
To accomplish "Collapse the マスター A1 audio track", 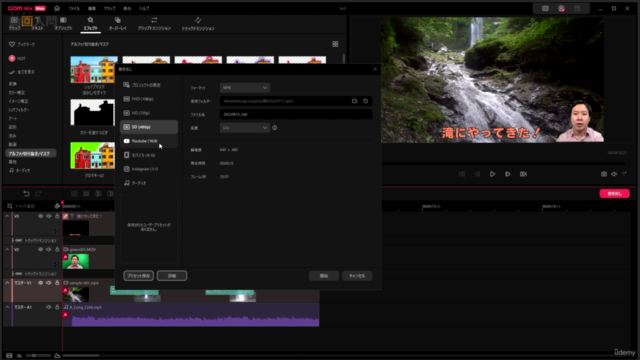I will pyautogui.click(x=7, y=307).
